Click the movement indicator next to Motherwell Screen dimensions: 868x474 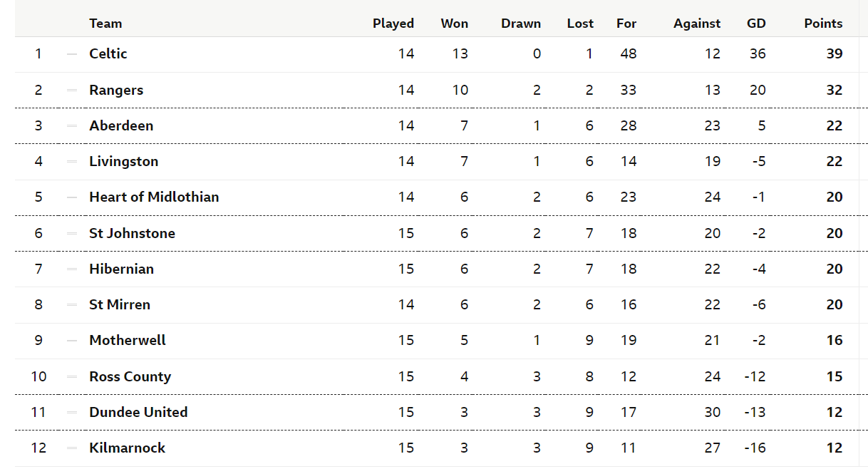click(x=71, y=340)
